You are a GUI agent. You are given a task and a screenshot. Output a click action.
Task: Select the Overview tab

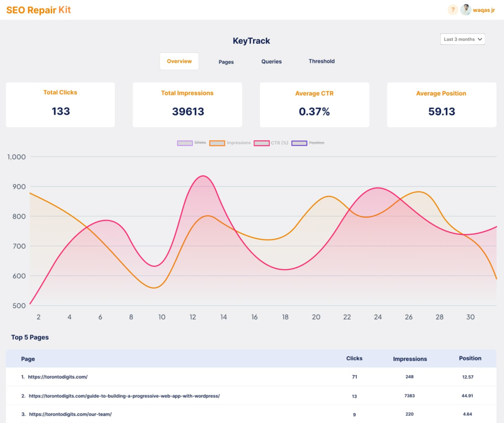click(x=179, y=61)
